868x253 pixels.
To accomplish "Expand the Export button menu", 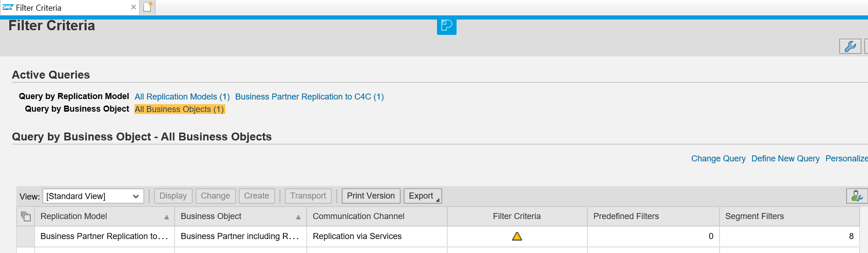I will 423,196.
